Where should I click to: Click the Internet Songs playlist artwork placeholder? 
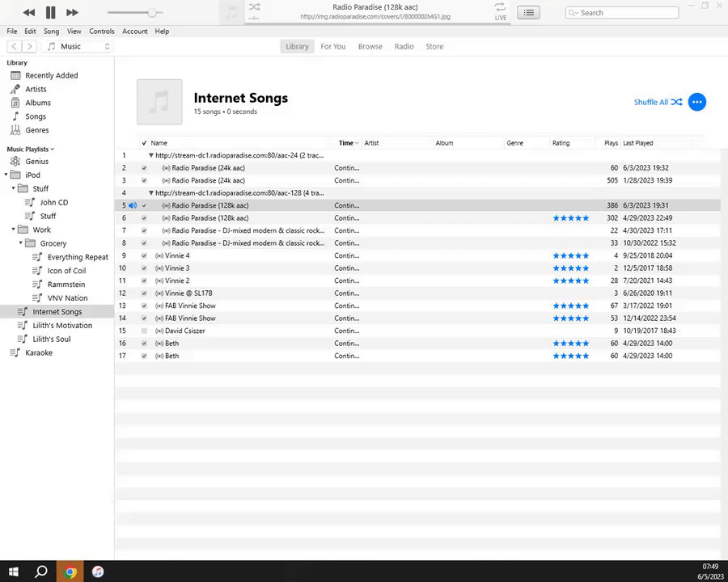point(159,102)
